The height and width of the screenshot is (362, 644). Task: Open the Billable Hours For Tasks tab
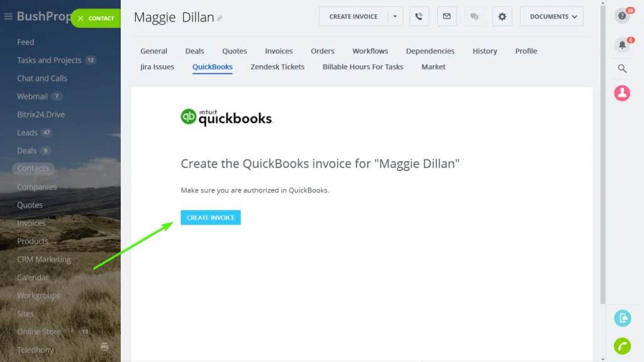click(x=363, y=67)
